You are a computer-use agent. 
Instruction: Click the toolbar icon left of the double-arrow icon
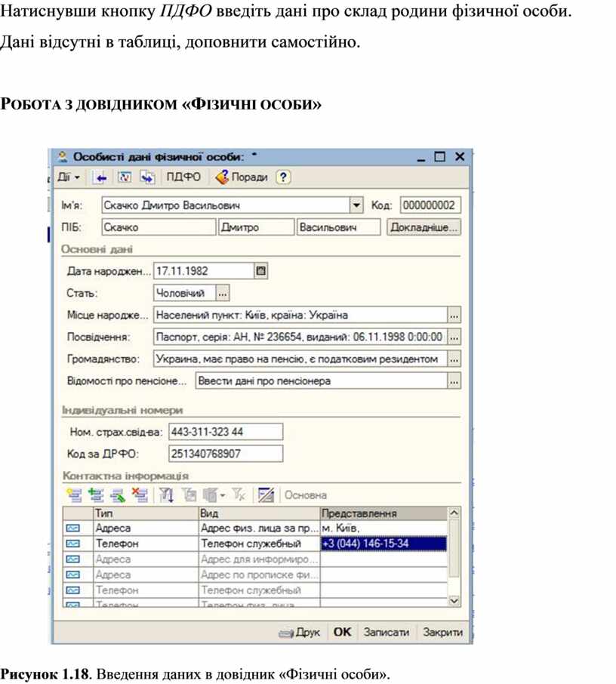[125, 177]
